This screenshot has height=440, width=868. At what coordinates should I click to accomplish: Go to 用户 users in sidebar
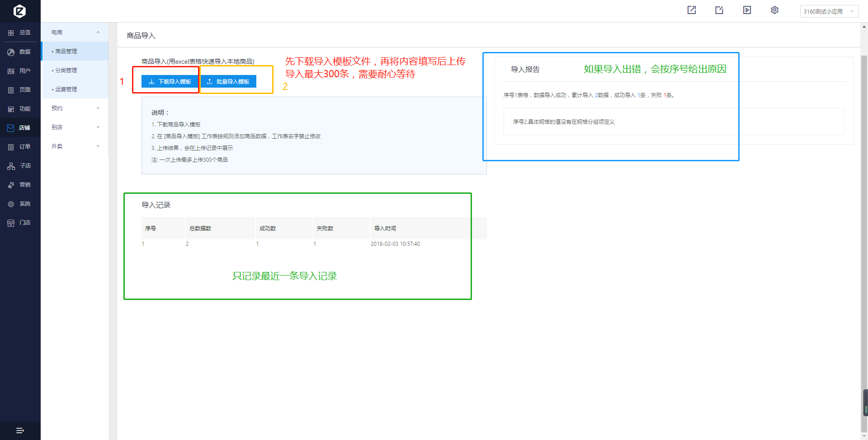[x=19, y=71]
